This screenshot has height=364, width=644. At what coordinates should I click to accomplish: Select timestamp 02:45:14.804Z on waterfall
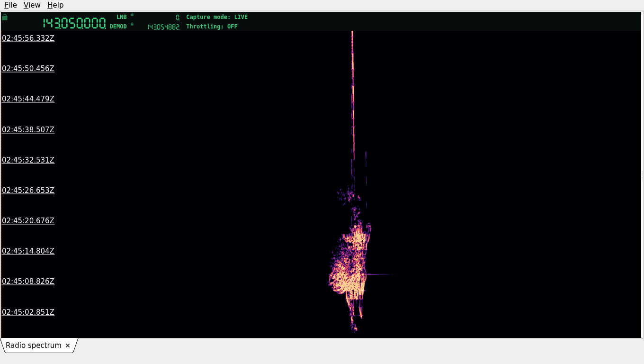click(x=28, y=251)
